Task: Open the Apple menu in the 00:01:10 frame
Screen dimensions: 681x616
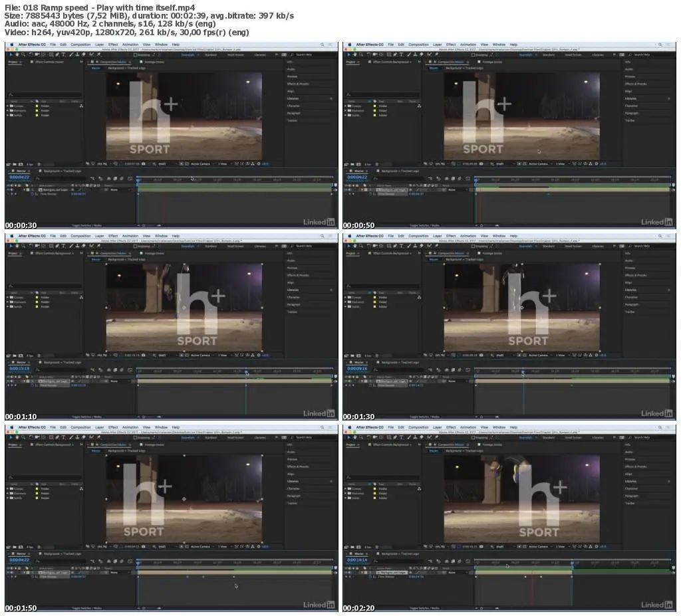Action: click(x=12, y=236)
